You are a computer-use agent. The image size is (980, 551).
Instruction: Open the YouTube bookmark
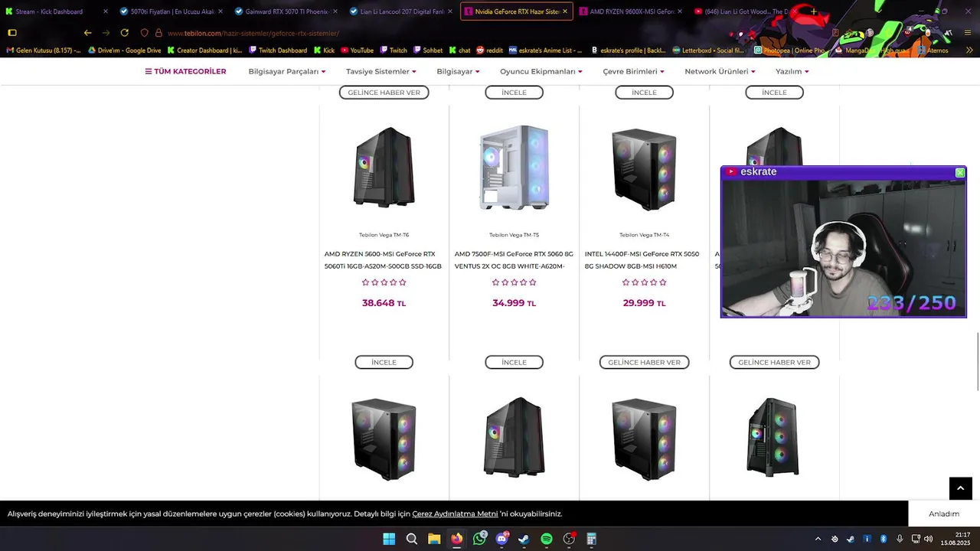357,51
